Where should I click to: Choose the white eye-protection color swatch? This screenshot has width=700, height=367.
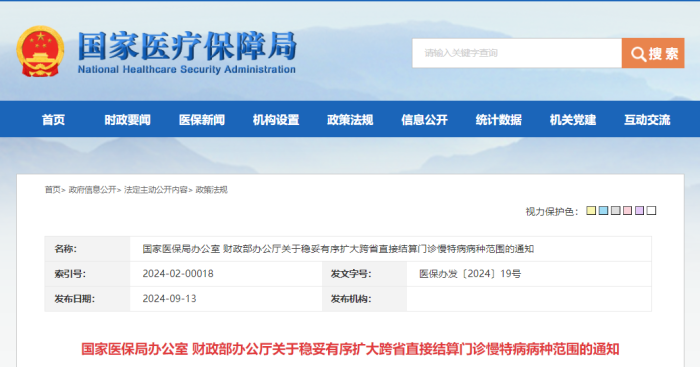point(651,210)
